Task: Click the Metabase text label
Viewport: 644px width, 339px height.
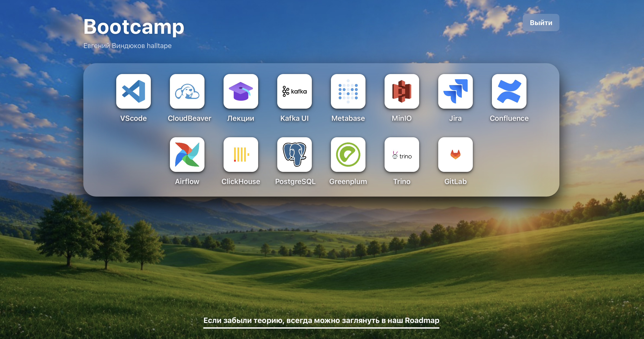Action: [348, 118]
